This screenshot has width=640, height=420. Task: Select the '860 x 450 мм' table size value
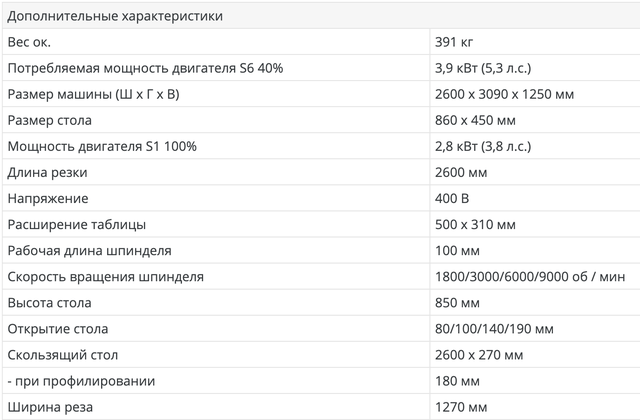pyautogui.click(x=476, y=120)
